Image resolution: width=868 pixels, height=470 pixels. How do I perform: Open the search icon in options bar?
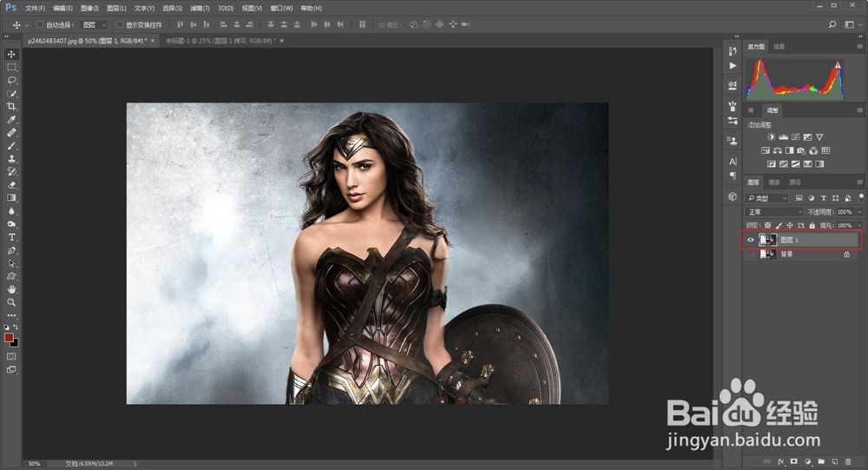pyautogui.click(x=832, y=24)
